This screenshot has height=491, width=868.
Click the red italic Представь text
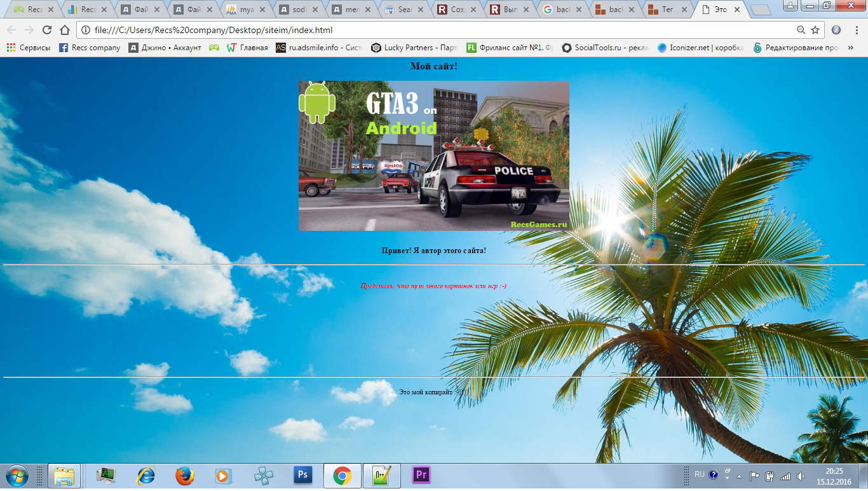[433, 286]
